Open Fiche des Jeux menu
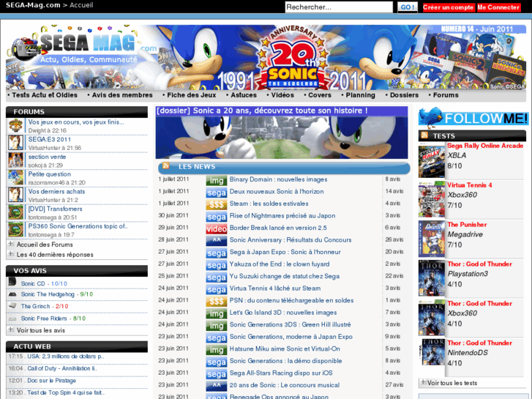 [x=191, y=95]
